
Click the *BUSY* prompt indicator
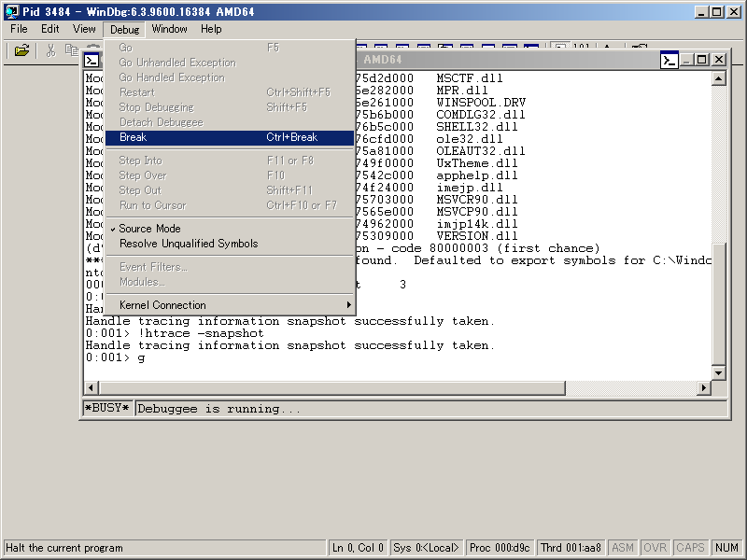(107, 408)
